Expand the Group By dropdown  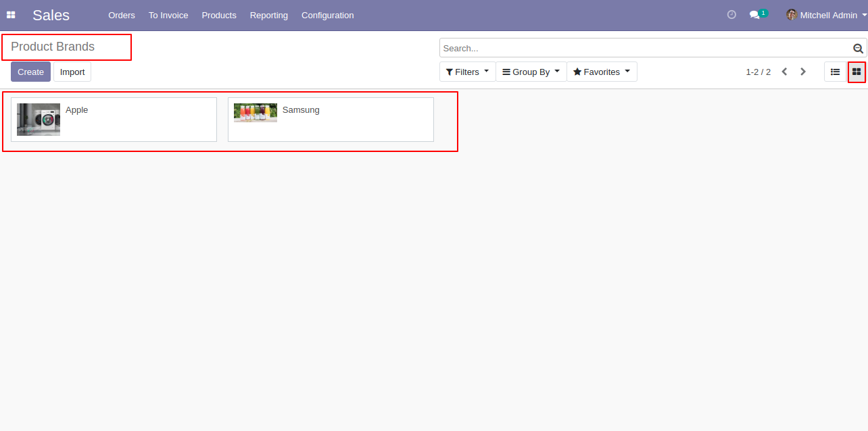[531, 72]
